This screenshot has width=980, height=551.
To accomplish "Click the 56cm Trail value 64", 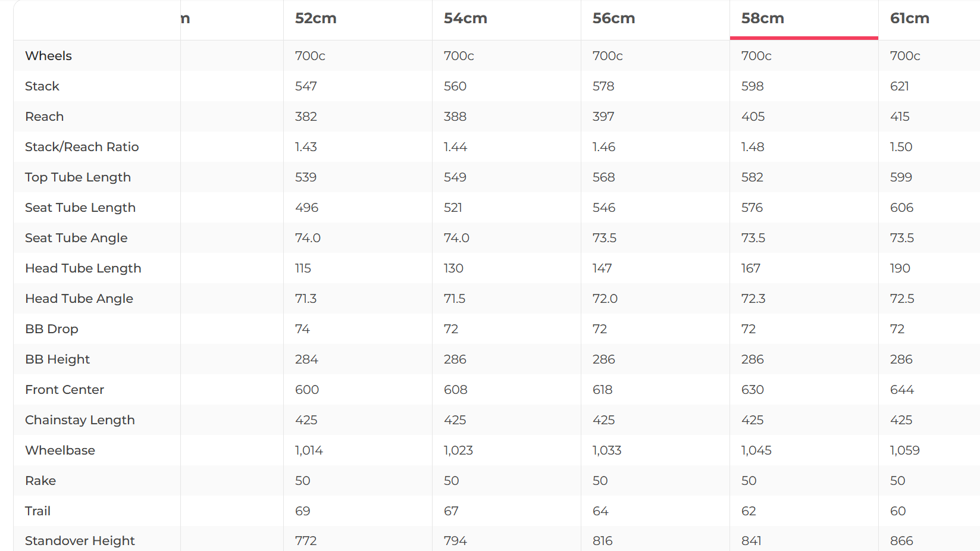I will point(600,511).
